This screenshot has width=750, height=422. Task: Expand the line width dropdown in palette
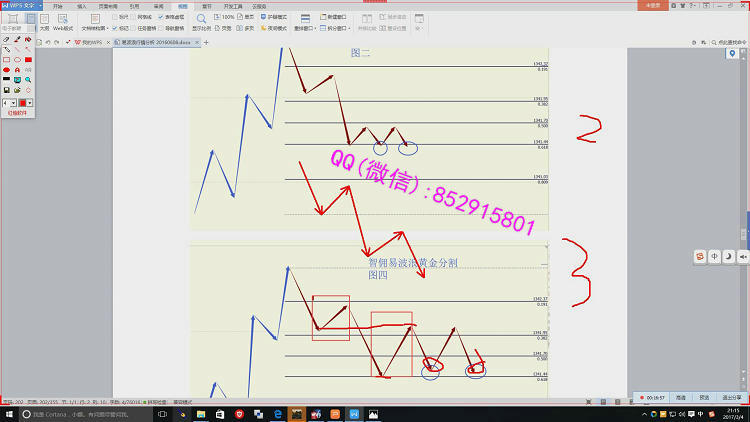click(x=13, y=102)
